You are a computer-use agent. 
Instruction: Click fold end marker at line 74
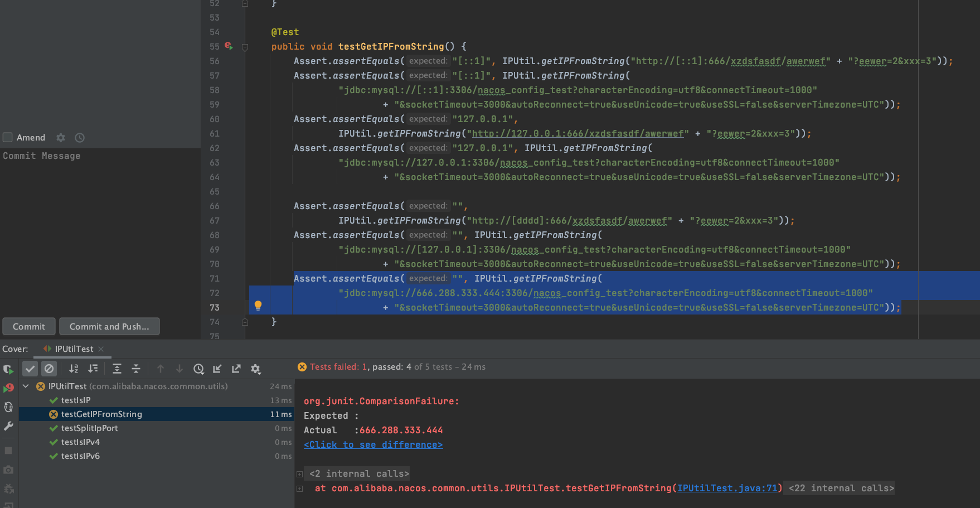click(245, 322)
